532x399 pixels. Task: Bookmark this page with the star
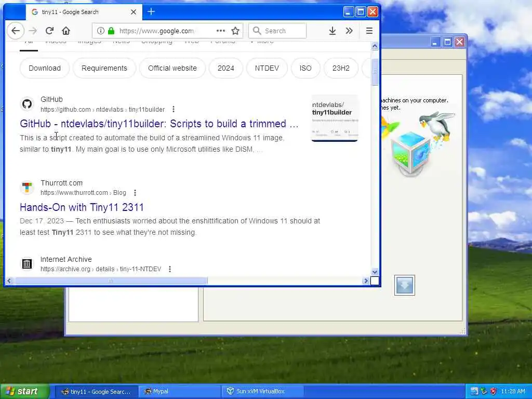[x=235, y=31]
